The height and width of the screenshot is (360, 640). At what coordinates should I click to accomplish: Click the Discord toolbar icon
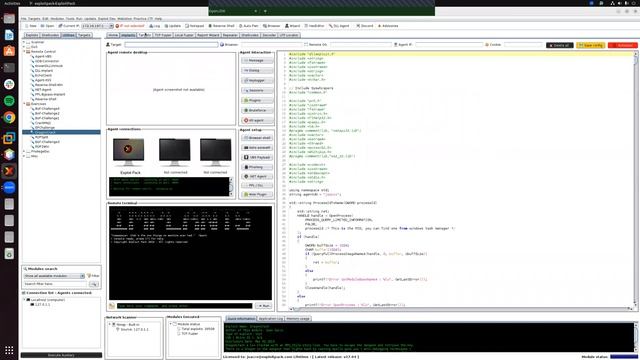click(x=364, y=26)
